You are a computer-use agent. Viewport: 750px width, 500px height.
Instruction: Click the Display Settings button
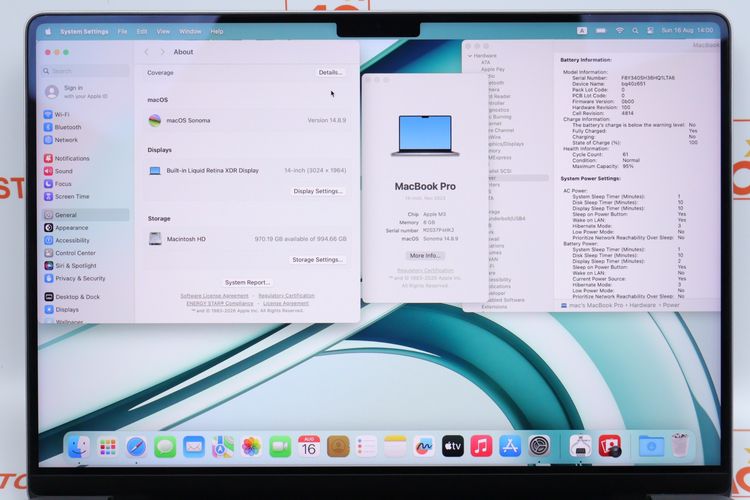click(318, 191)
